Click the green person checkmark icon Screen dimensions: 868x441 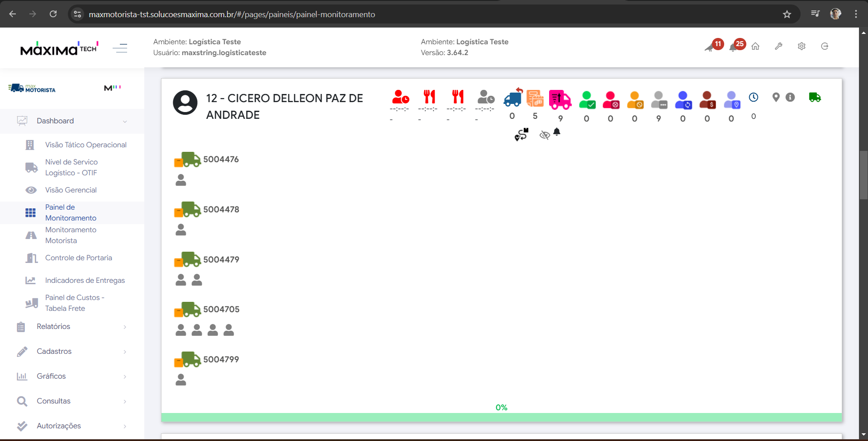pyautogui.click(x=587, y=100)
